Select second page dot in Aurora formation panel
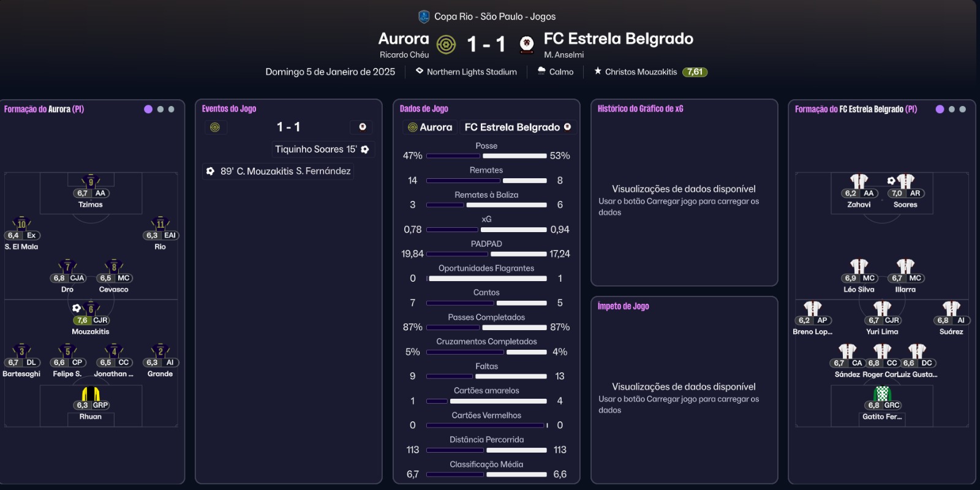The image size is (980, 490). (160, 109)
